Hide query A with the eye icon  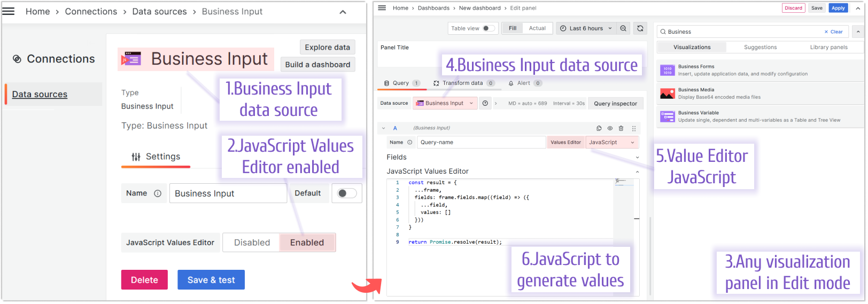click(x=610, y=128)
